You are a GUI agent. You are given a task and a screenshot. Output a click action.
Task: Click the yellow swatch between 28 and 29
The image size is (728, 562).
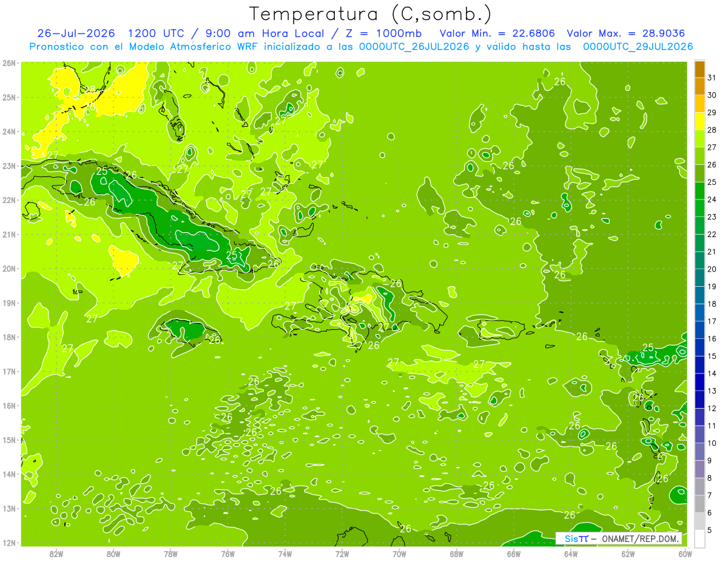click(699, 121)
